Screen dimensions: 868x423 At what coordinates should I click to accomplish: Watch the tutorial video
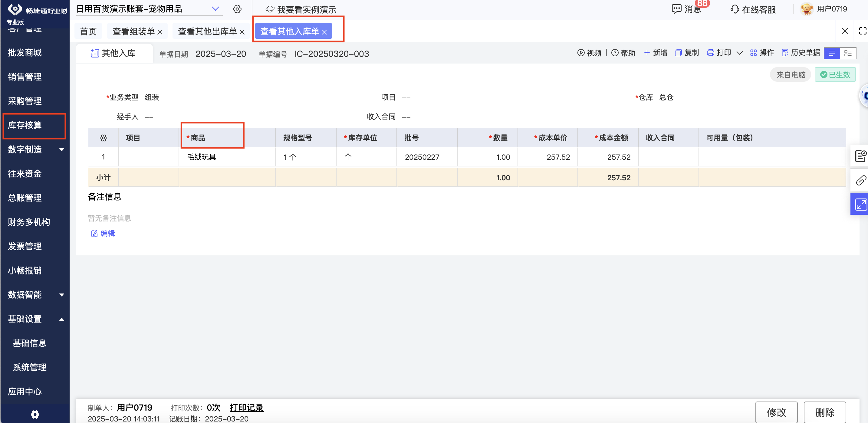point(589,53)
